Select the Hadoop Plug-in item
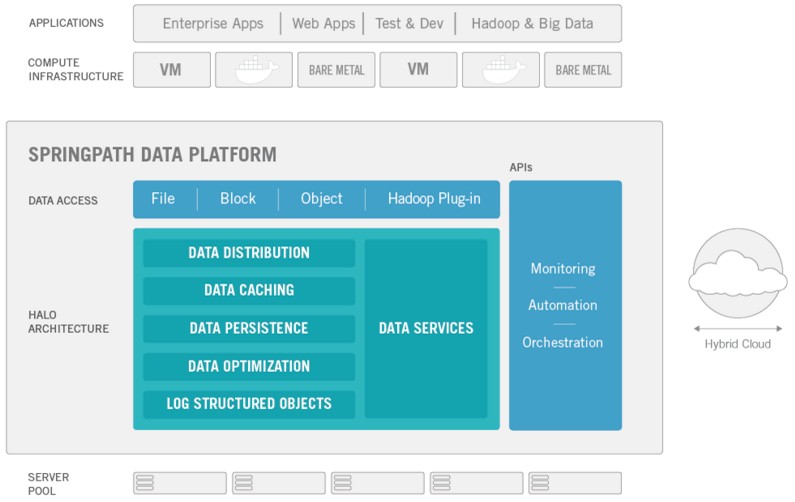 point(434,199)
